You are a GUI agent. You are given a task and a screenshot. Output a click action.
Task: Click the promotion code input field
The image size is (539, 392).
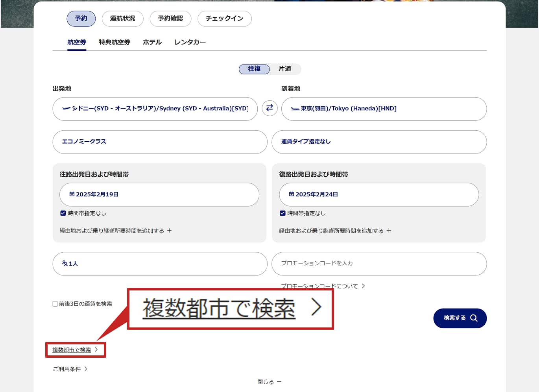pos(379,263)
